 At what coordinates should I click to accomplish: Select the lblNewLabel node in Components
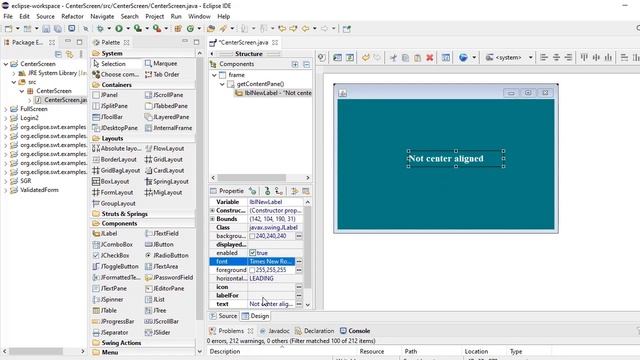(x=273, y=93)
